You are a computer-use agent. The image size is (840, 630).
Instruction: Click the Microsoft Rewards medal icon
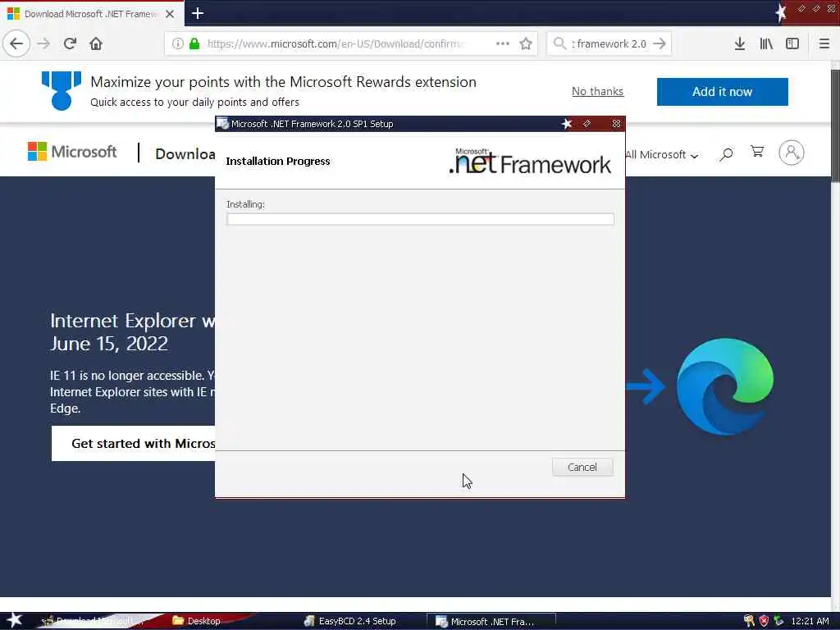tap(61, 90)
